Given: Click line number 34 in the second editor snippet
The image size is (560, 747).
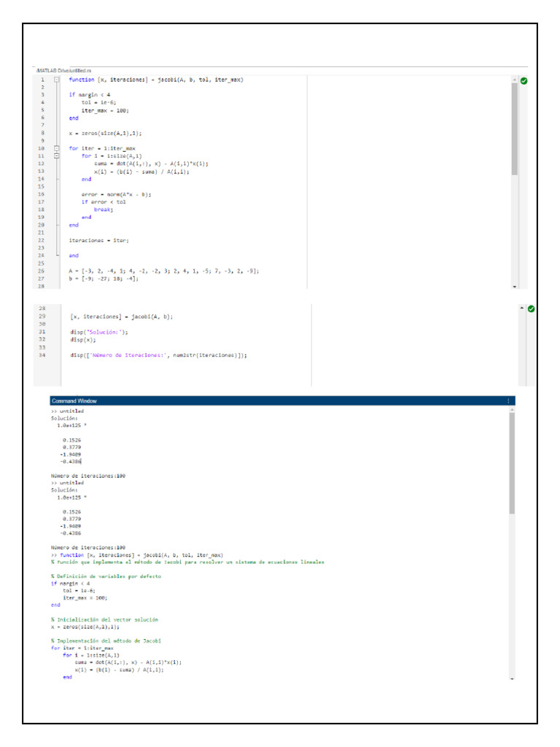Looking at the screenshot, I should pyautogui.click(x=42, y=355).
